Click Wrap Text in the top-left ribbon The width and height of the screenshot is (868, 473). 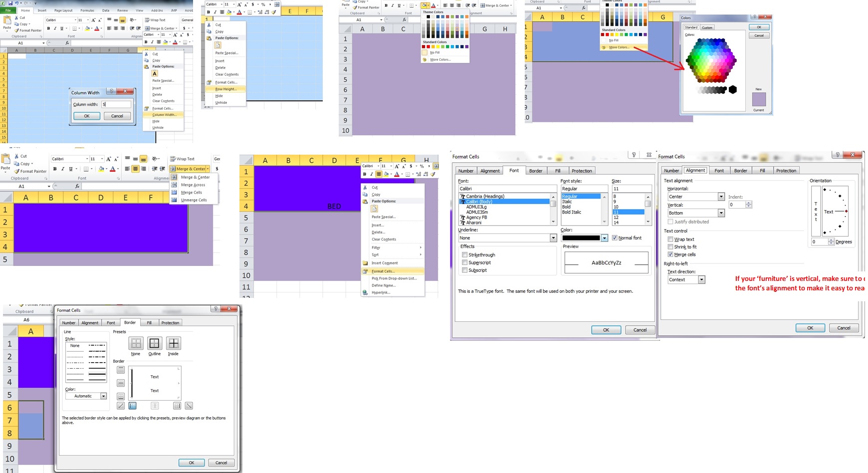pyautogui.click(x=155, y=20)
